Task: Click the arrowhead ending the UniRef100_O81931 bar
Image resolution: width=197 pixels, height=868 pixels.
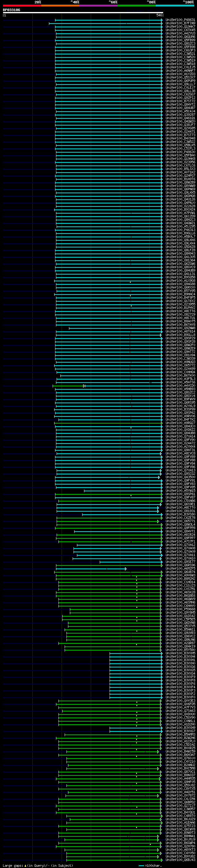Action: (158, 511)
